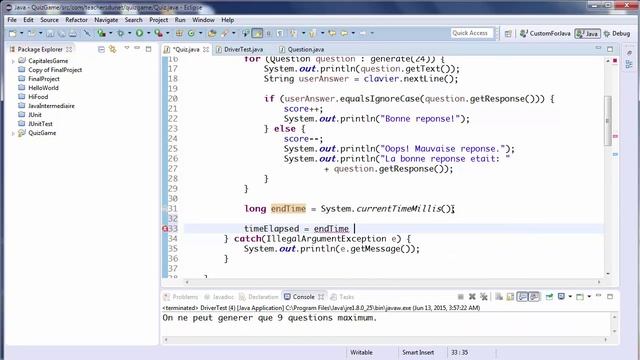Open dropdown arrow next to New icon
640x360 pixels.
(x=21, y=33)
